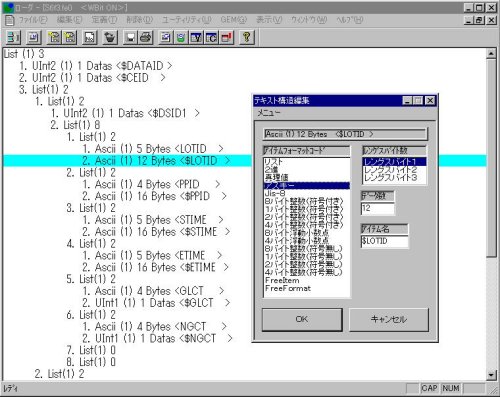Image resolution: width=500 pixels, height=397 pixels.
Task: Select レングスバイト1 in length byte list
Action: click(x=394, y=162)
